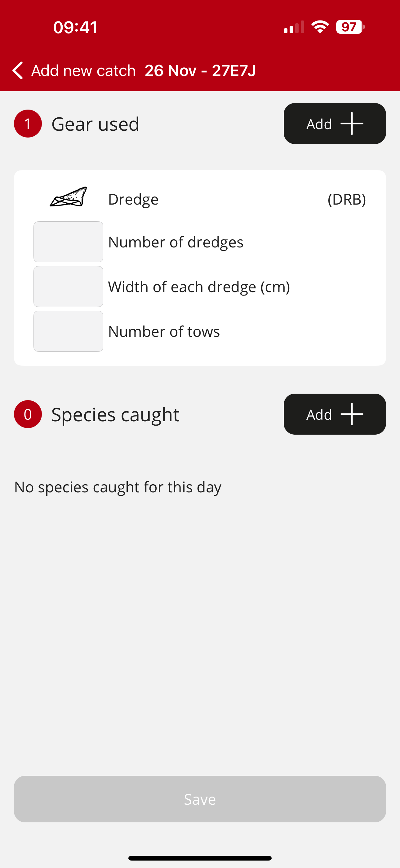Tap the Add new catch header title
This screenshot has width=400, height=868.
83,71
